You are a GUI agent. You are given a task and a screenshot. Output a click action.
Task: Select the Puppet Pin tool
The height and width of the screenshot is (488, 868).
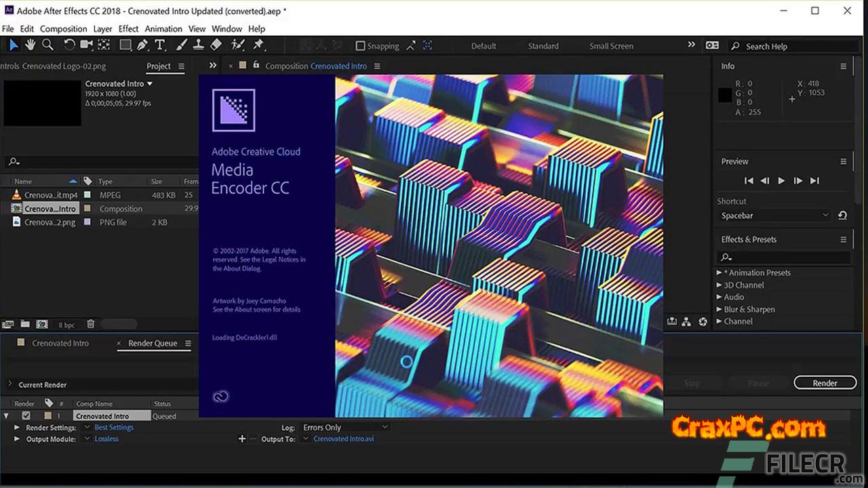tap(258, 45)
